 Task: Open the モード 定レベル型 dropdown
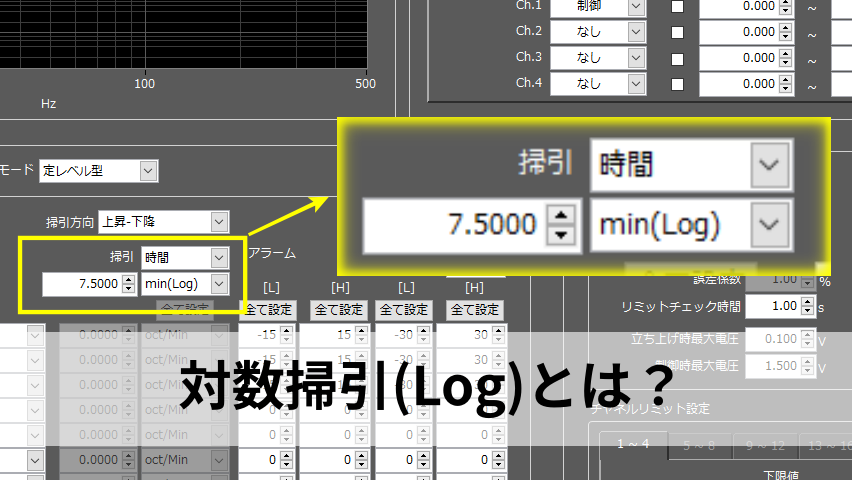point(148,171)
